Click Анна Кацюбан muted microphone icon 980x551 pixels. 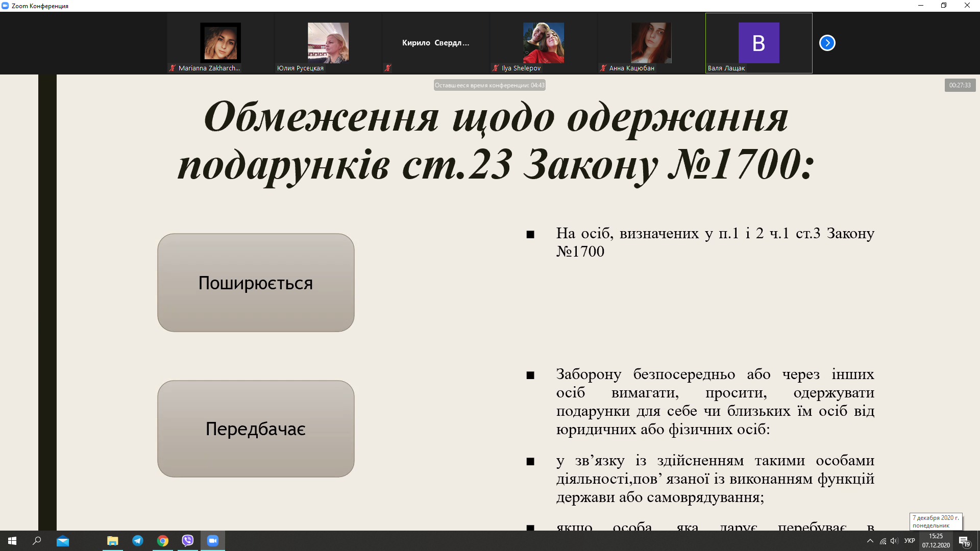click(x=603, y=68)
